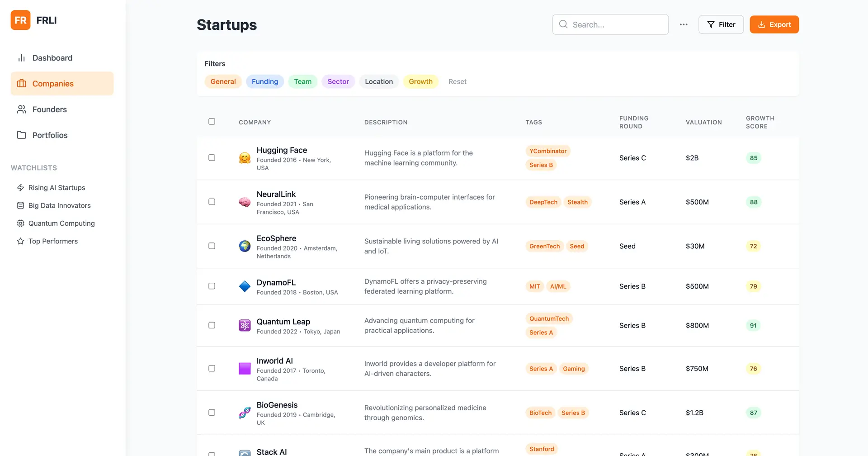Check the EcoSphere row checkbox
Image resolution: width=868 pixels, height=456 pixels.
pos(212,246)
